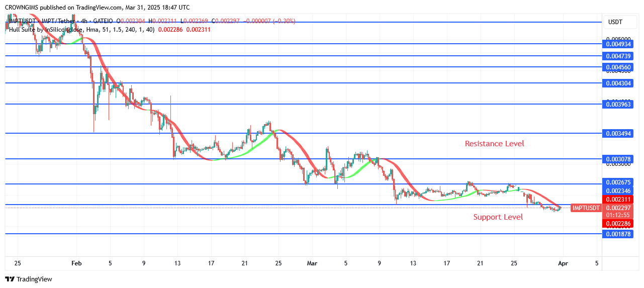Image resolution: width=644 pixels, height=288 pixels.
Task: Click the 0.004739 price level label
Action: 618,56
